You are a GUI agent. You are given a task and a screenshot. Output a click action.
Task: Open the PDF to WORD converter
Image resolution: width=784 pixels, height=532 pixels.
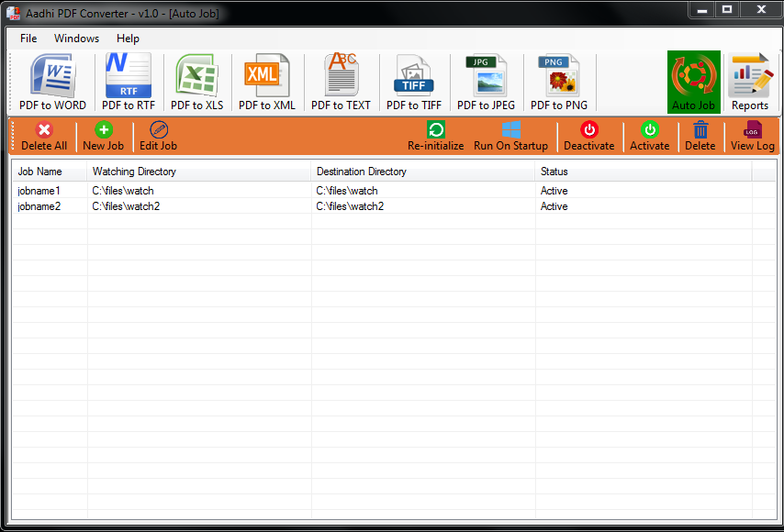coord(52,81)
